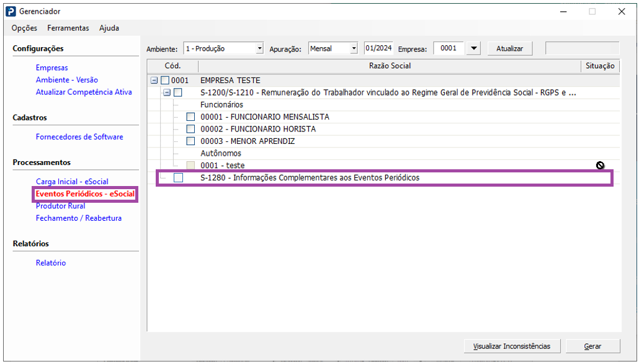Close the Gerenciador window
Viewport: 639px width, 364px height.
pos(622,11)
